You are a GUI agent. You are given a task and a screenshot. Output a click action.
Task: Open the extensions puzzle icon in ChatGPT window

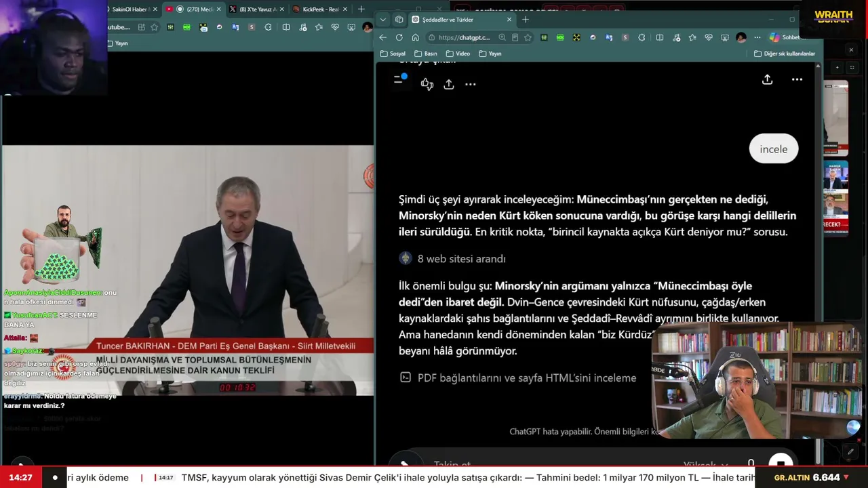tap(642, 37)
